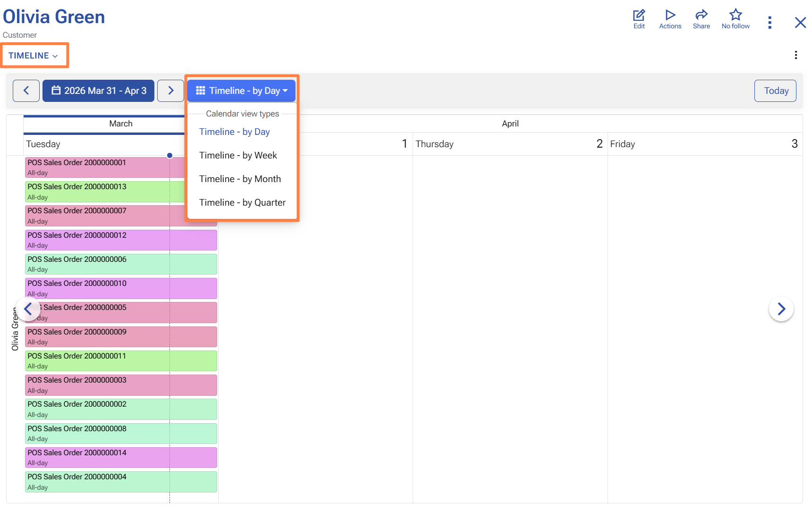Click the left scroll arrow over the timeline
Viewport: 812px width, 509px height.
click(28, 309)
